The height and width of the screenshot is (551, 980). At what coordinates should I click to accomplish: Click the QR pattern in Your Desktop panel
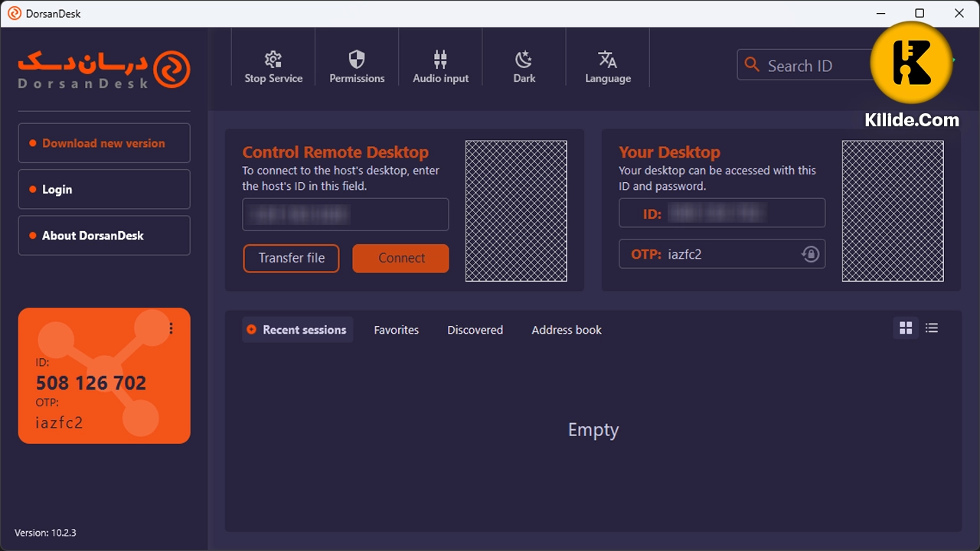point(893,210)
